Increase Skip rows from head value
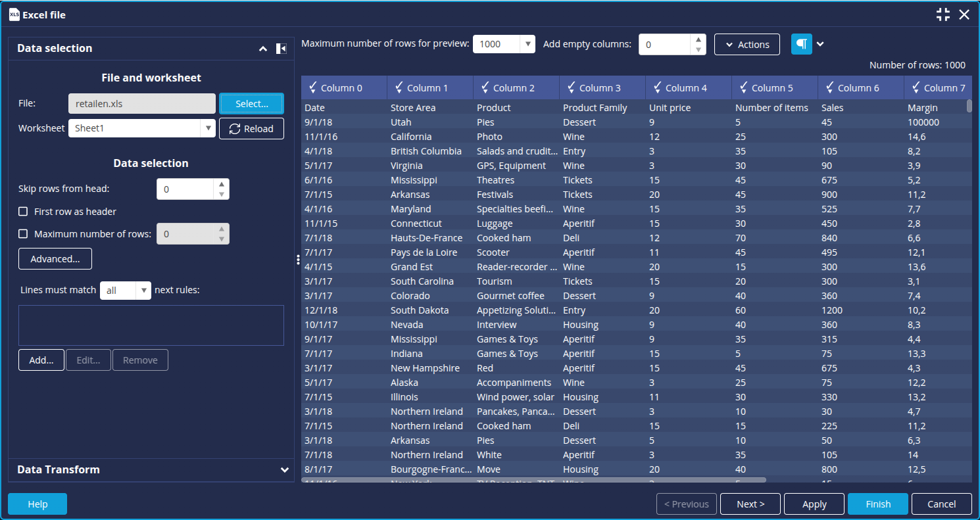This screenshot has width=980, height=520. click(x=222, y=185)
